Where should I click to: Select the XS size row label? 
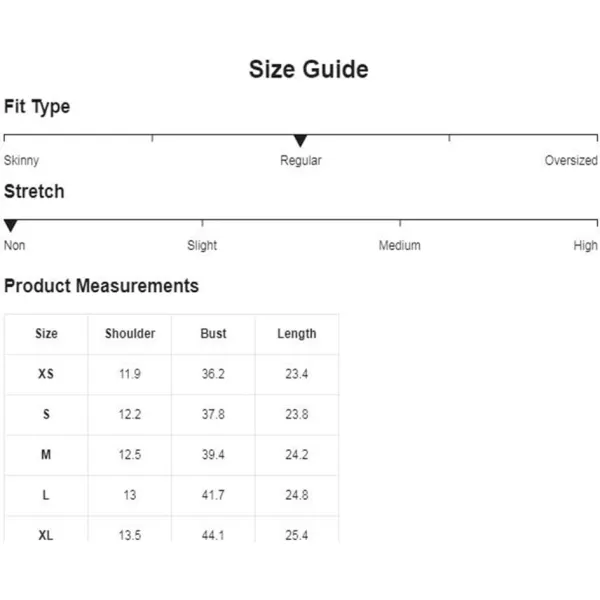click(46, 374)
